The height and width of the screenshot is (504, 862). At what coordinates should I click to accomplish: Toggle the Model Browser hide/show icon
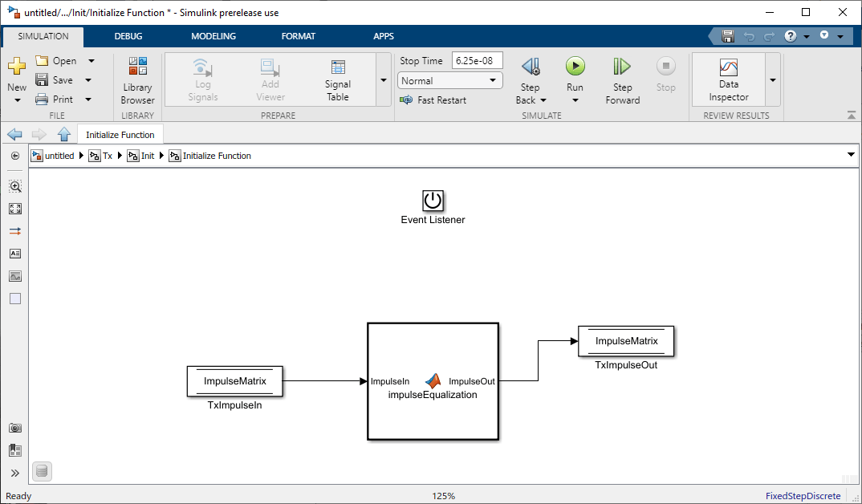point(14,156)
